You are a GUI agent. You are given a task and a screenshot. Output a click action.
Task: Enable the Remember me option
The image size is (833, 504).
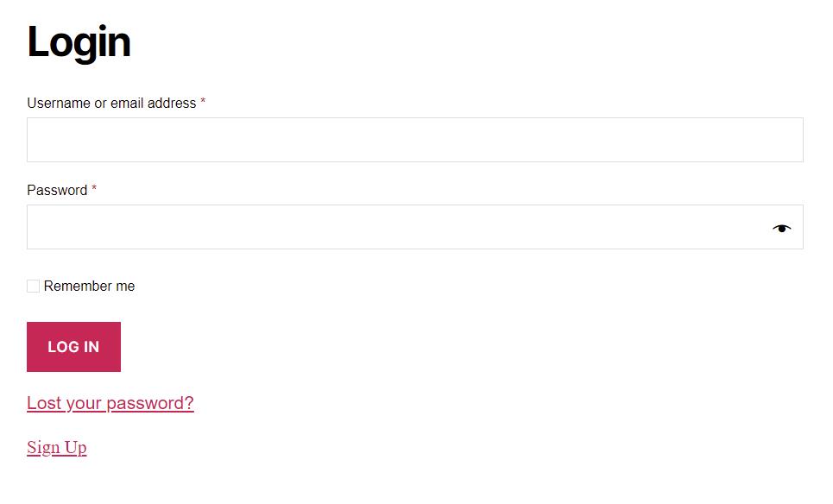33,287
